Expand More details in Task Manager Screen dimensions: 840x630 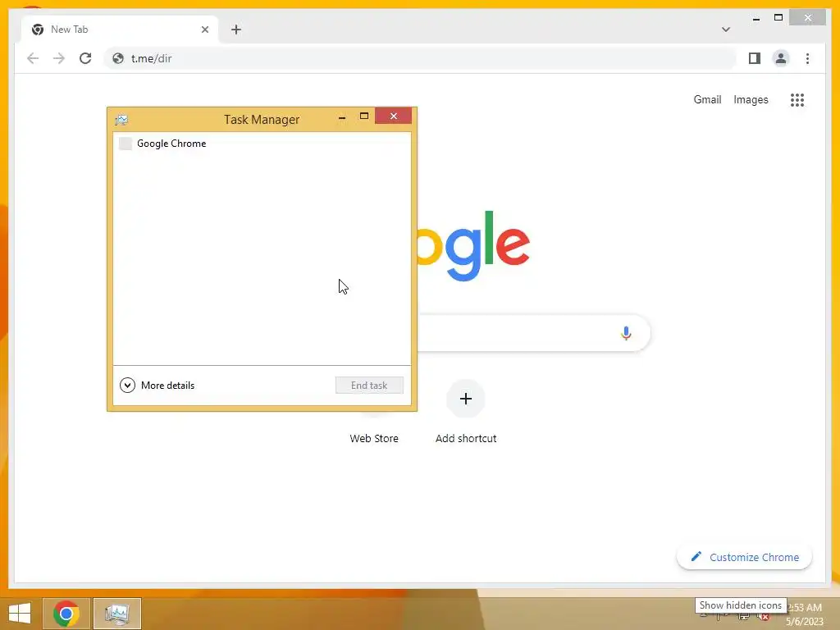157,386
